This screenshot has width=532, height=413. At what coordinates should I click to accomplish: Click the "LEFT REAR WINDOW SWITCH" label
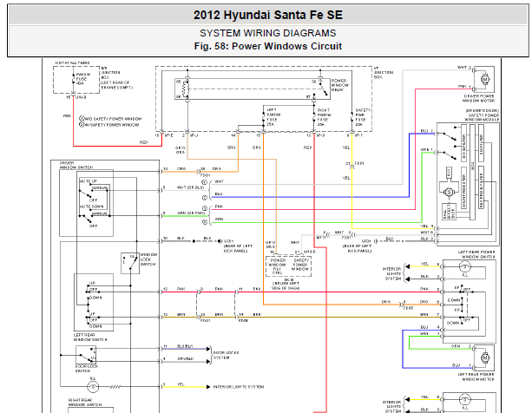(x=90, y=337)
